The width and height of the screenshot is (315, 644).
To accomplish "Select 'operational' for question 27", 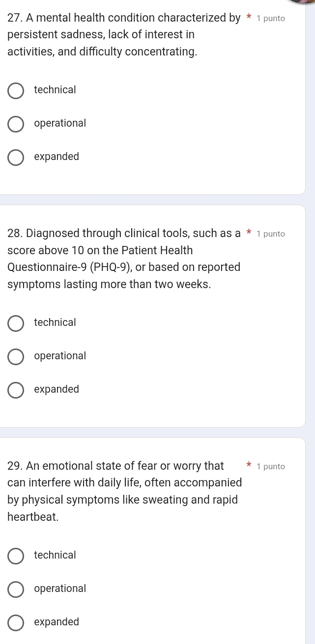I will pos(16,124).
